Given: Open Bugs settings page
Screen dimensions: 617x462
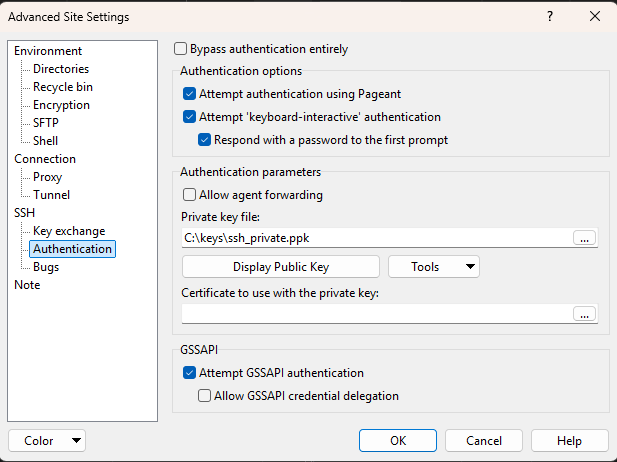Looking at the screenshot, I should (x=46, y=267).
